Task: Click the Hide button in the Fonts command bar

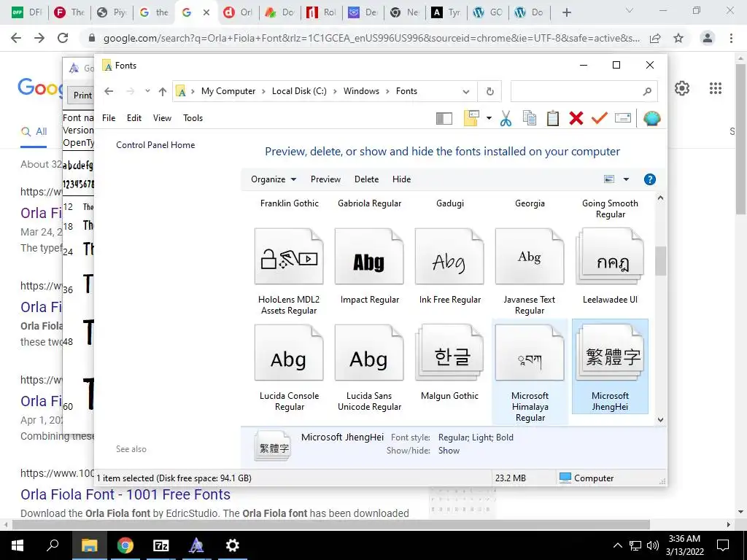Action: tap(401, 179)
